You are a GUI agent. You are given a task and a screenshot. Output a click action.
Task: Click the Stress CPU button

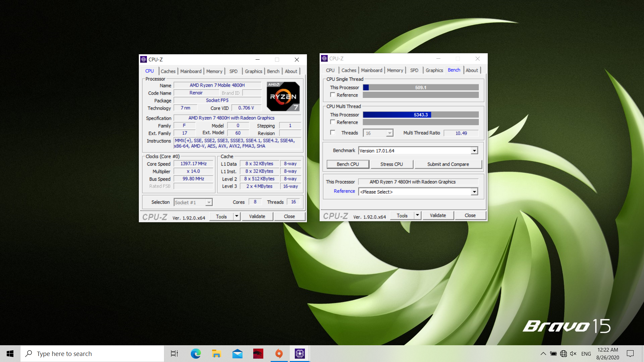pyautogui.click(x=391, y=164)
